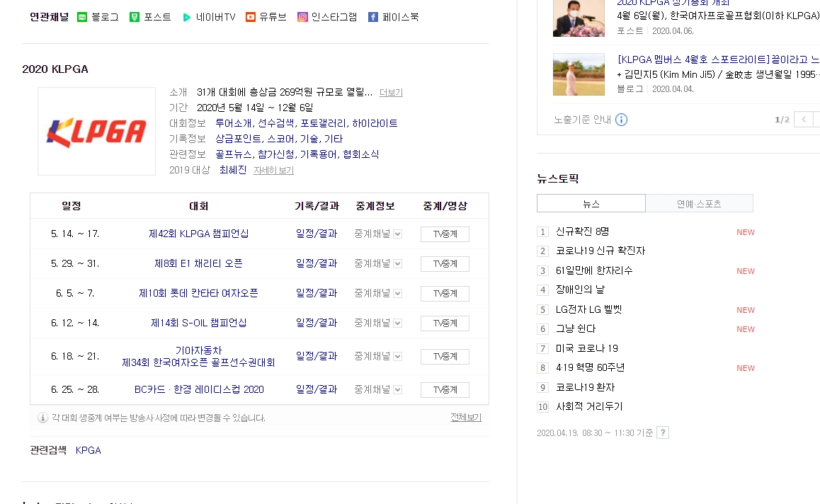The image size is (820, 504).
Task: Open the 하이라이트 link
Action: coord(375,123)
